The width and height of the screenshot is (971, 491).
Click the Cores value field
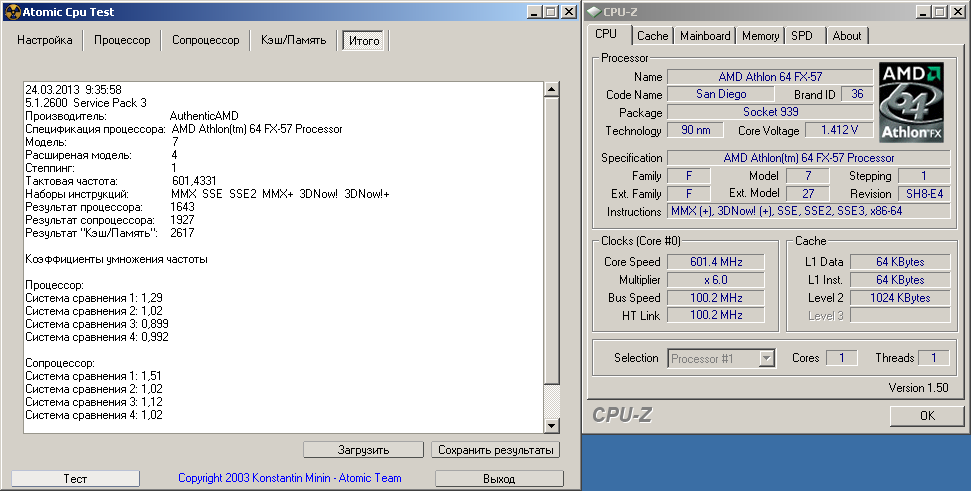coord(842,358)
